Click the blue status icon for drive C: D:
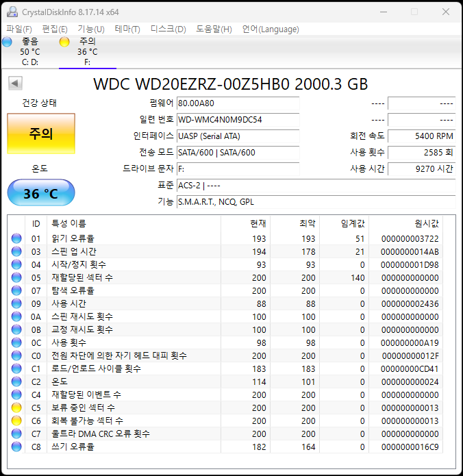Screen dimensions: 463x476 pyautogui.click(x=7, y=42)
